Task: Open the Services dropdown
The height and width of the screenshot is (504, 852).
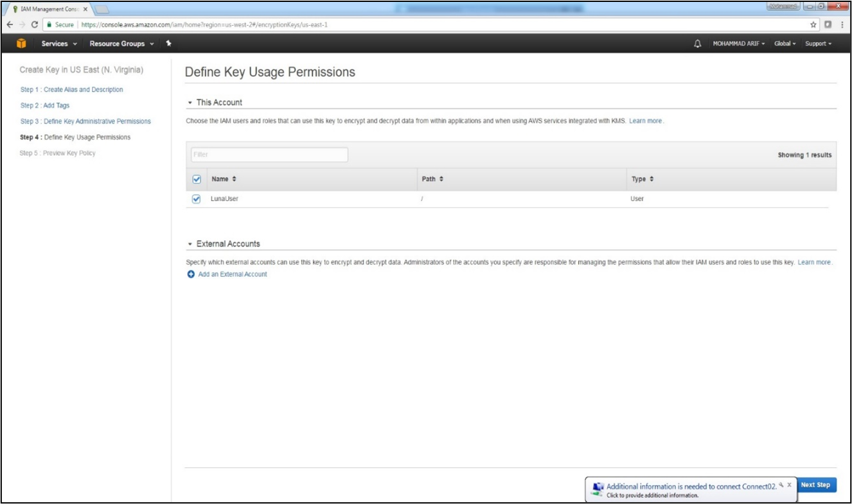Action: [59, 44]
